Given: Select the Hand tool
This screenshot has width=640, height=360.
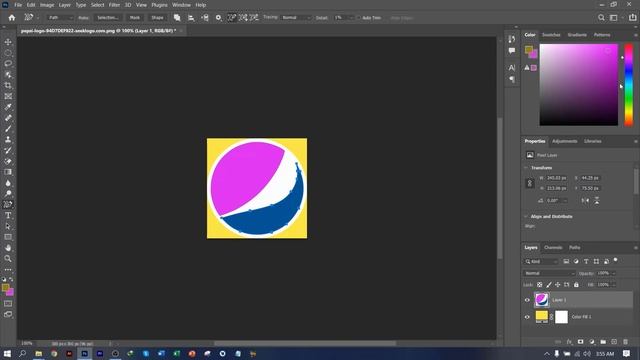Looking at the screenshot, I should (x=8, y=248).
